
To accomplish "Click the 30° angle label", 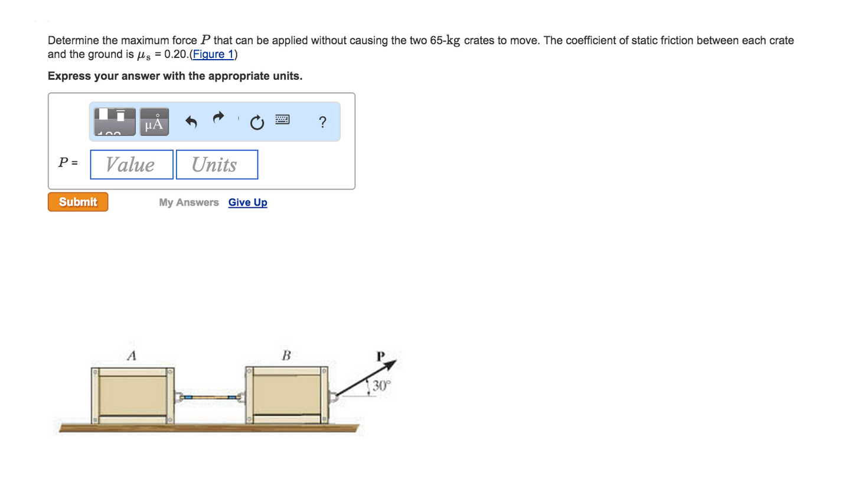I will 381,386.
